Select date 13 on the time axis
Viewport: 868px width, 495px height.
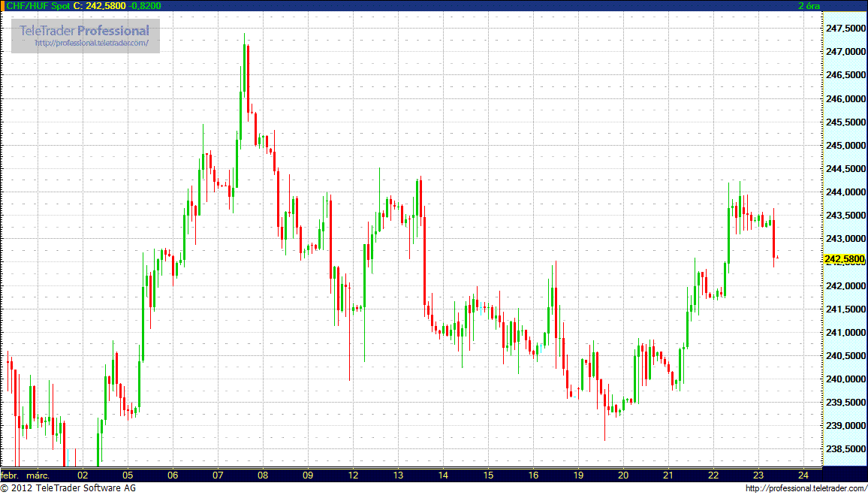click(x=398, y=475)
